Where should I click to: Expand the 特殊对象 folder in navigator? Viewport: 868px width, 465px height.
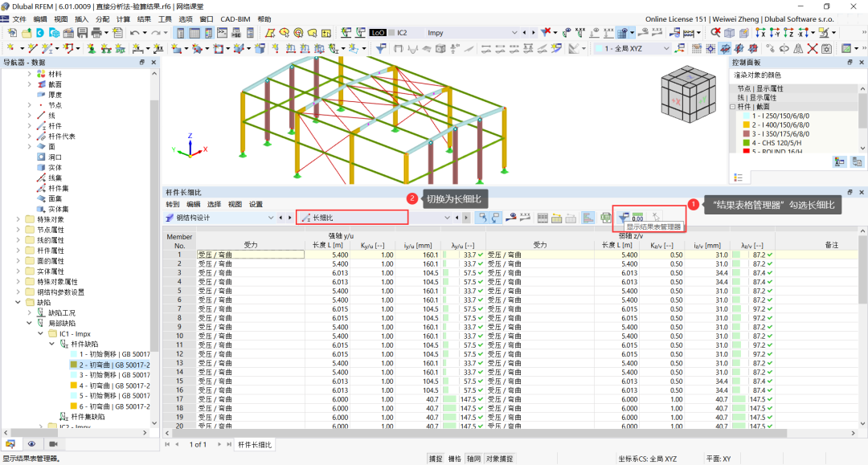click(18, 219)
